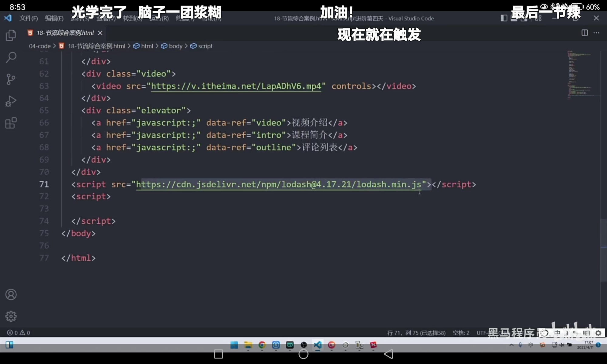Viewport: 607px width, 364px height.
Task: Toggle the primary sidebar layout button
Action: tap(504, 18)
